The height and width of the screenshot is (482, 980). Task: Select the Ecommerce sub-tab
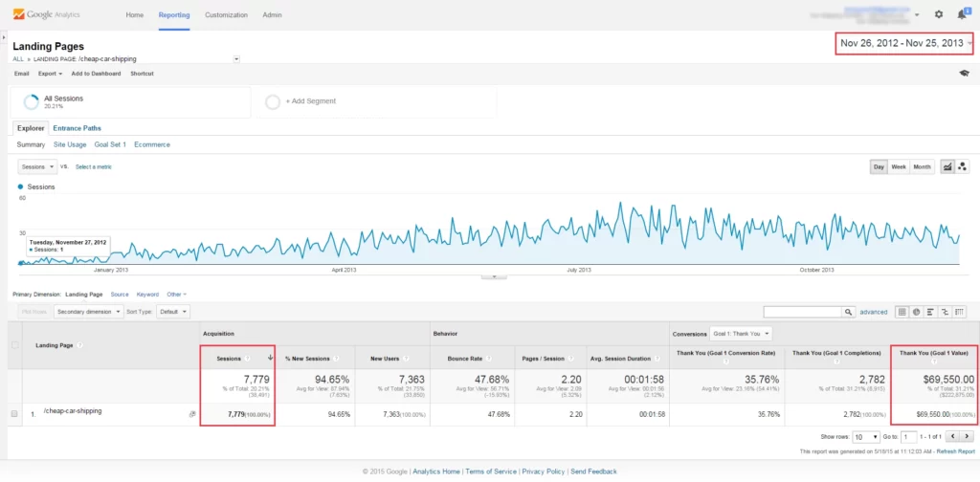(152, 144)
